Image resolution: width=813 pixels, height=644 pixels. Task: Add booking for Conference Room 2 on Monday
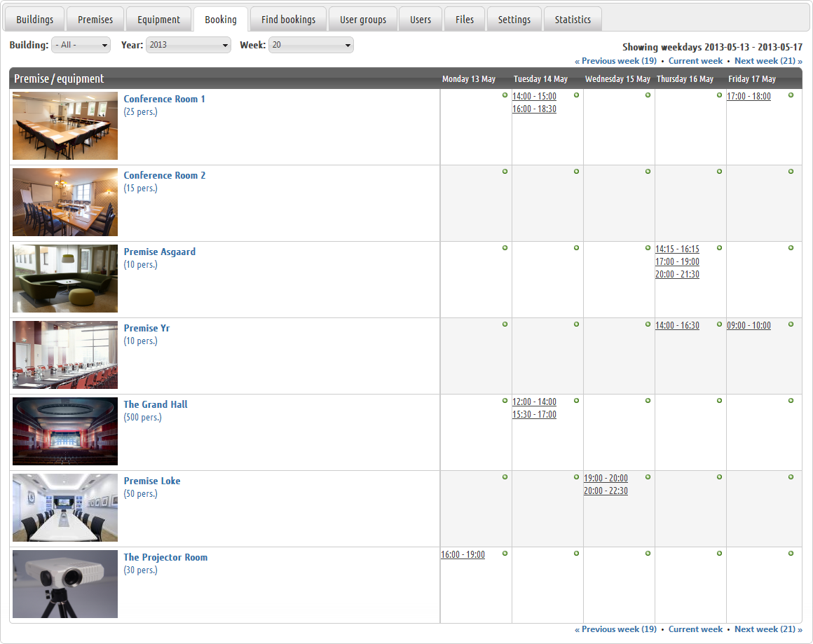(x=505, y=172)
